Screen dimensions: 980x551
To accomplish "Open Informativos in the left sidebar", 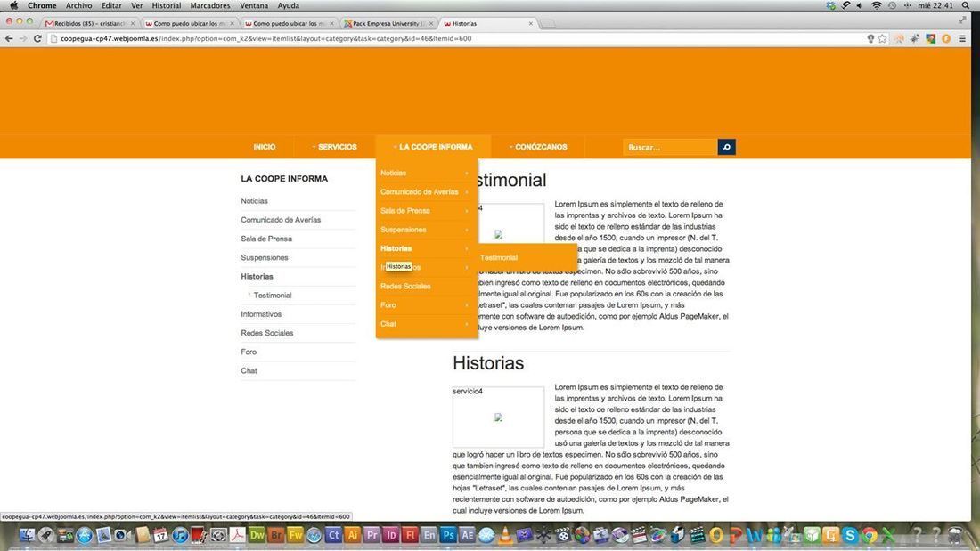I will 261,314.
